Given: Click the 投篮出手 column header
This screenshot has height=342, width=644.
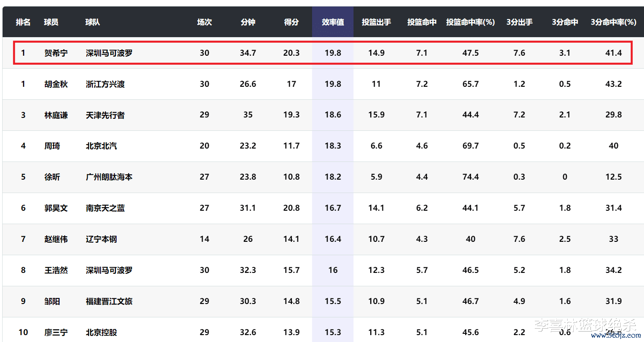Looking at the screenshot, I should (x=376, y=22).
